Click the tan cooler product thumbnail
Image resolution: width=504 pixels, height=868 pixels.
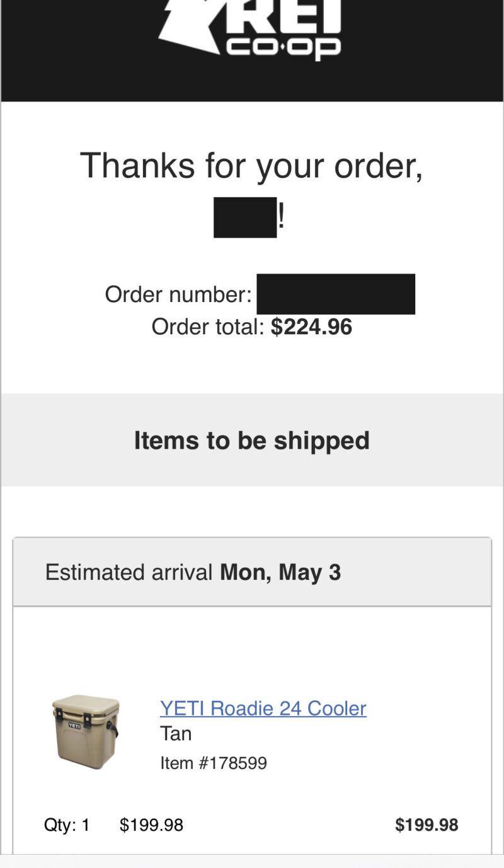pyautogui.click(x=85, y=731)
